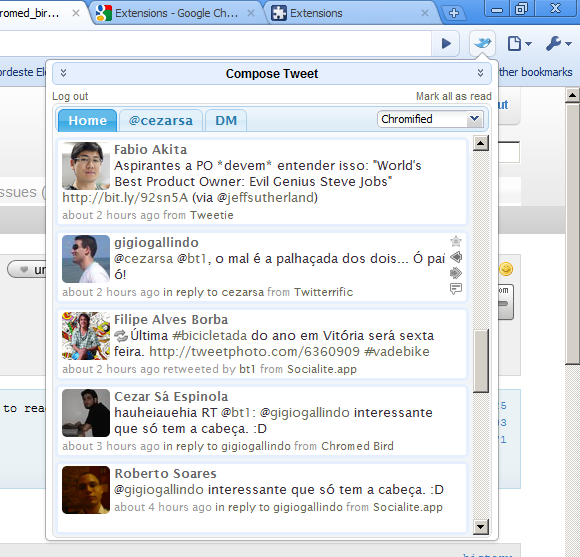Open Fabio Akita's avatar picture

point(86,166)
